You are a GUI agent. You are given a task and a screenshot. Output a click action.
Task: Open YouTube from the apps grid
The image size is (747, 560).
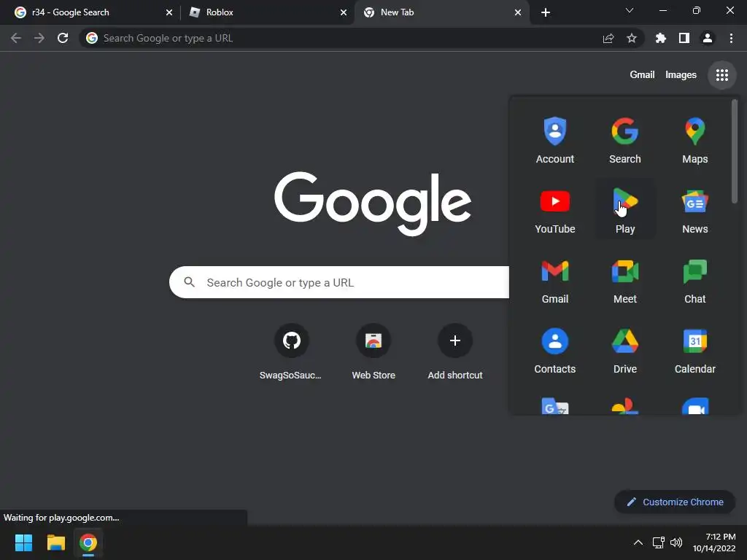(x=554, y=211)
